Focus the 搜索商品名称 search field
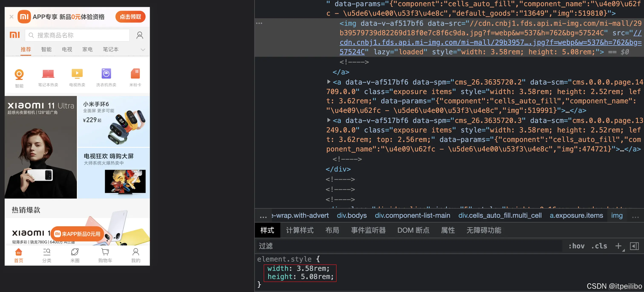The image size is (644, 292). (78, 35)
